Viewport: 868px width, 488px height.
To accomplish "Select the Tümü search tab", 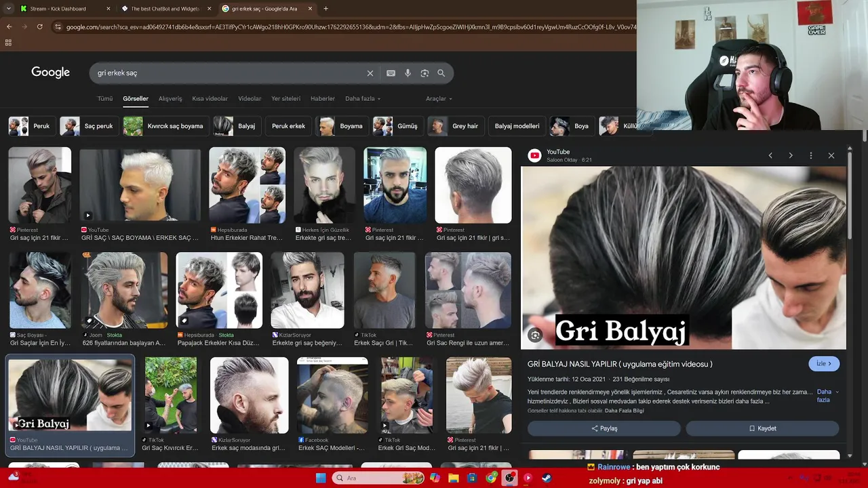I will [x=105, y=98].
